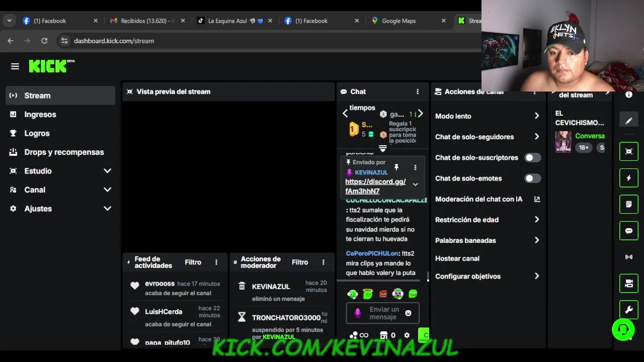The width and height of the screenshot is (644, 362).
Task: Unpin the pinned discord message
Action: point(396,167)
